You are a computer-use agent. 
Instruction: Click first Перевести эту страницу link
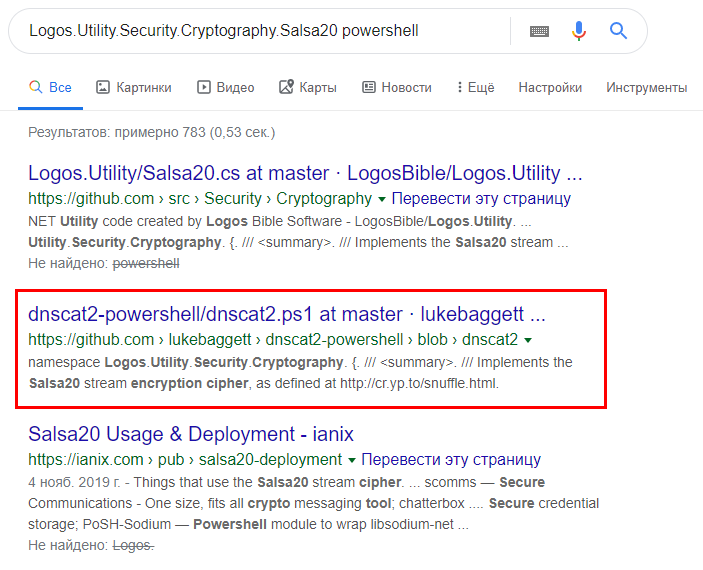coord(481,198)
